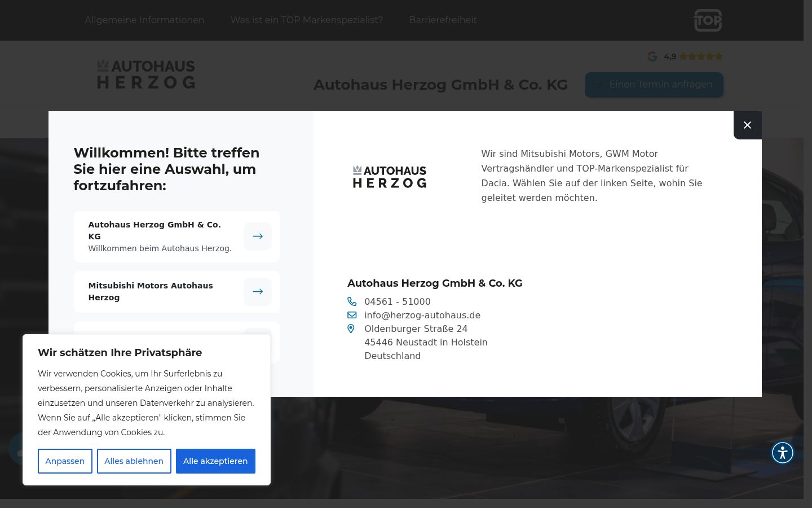
Task: Select Autohaus Herzog GmbH & Co. KG option
Action: 176,237
